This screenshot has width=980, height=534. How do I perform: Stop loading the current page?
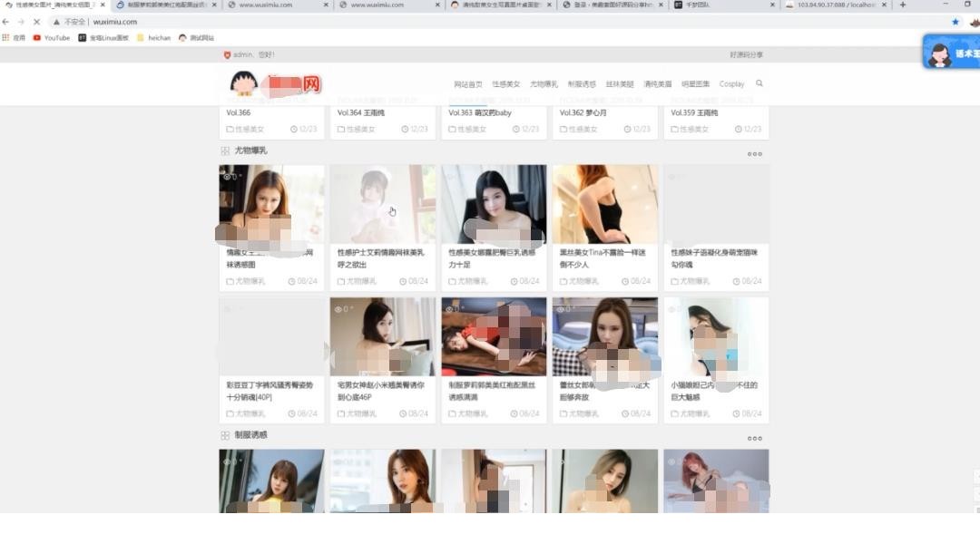(x=36, y=22)
